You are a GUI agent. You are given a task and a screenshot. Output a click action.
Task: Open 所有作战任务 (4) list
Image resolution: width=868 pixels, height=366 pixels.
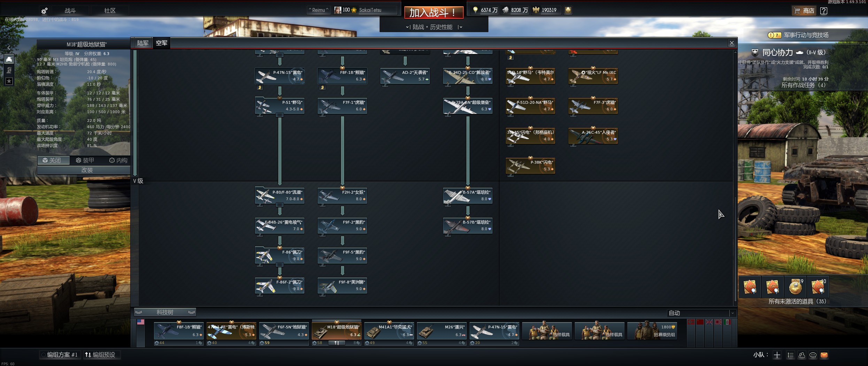[804, 85]
